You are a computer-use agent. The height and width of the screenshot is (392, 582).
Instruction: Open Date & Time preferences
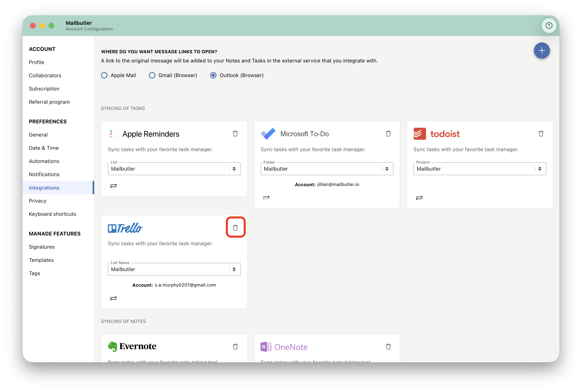tap(44, 148)
